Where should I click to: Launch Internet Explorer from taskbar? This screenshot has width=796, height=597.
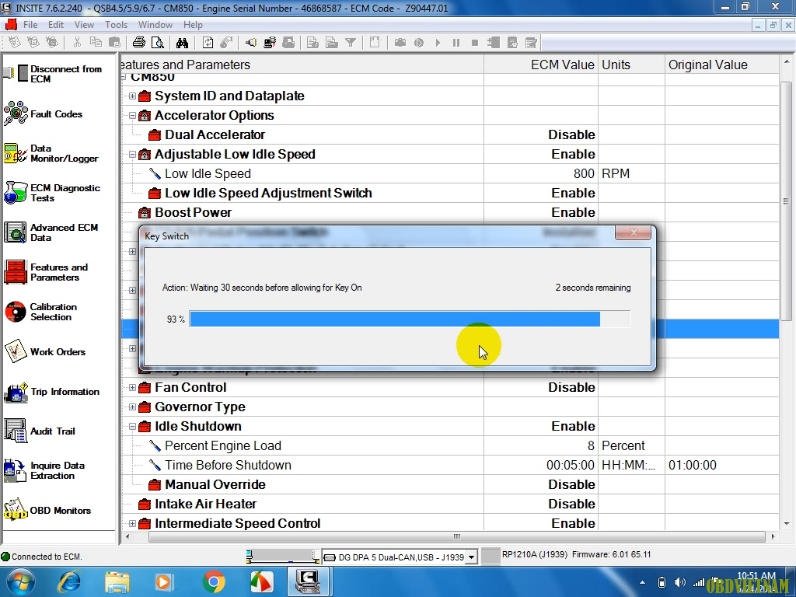70,582
